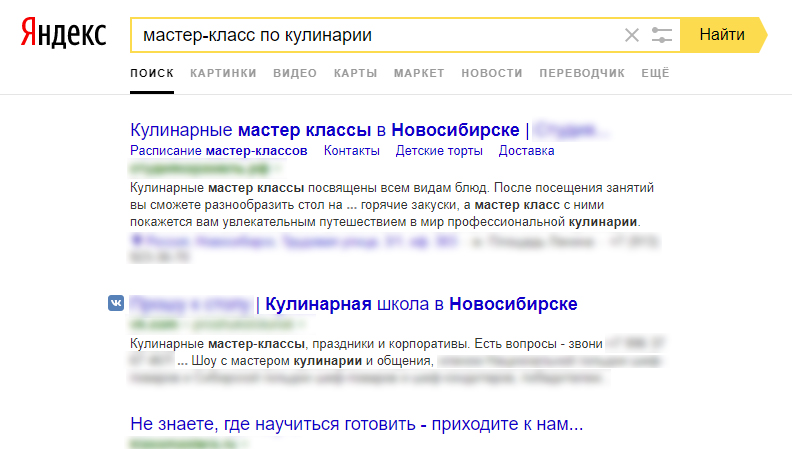792x449 pixels.
Task: Open result Кулинарные мастер классы в Новосибирске
Action: pyautogui.click(x=325, y=130)
